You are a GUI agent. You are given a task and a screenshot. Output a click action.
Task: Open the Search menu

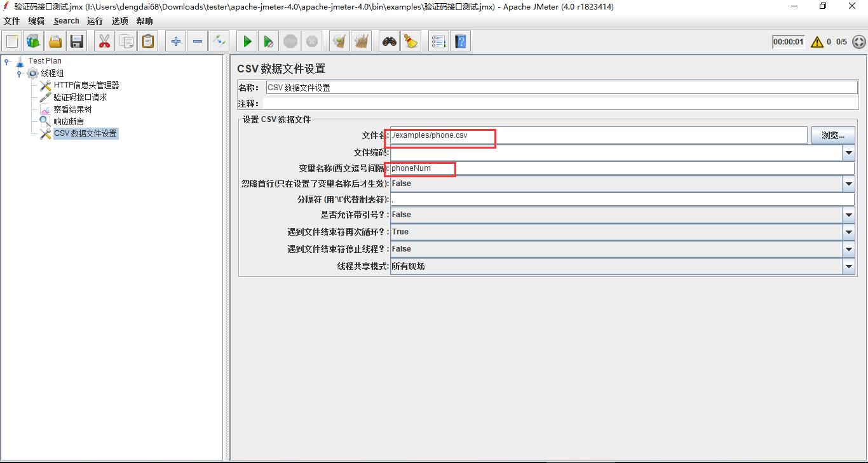coord(67,21)
